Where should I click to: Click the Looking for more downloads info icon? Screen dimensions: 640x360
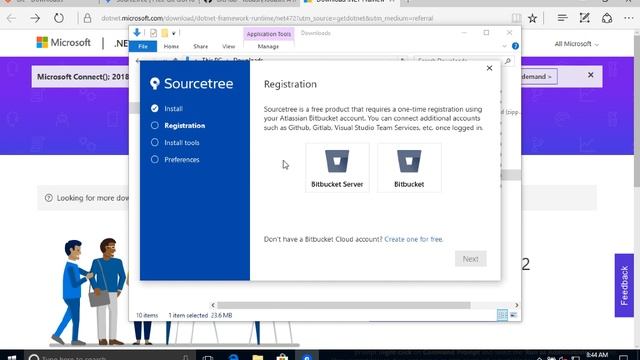tap(49, 198)
